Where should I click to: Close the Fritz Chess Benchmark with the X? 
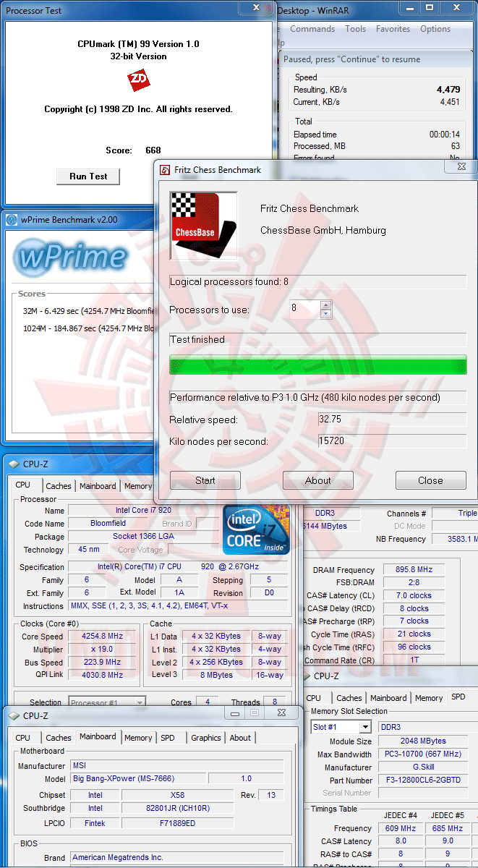tap(461, 167)
